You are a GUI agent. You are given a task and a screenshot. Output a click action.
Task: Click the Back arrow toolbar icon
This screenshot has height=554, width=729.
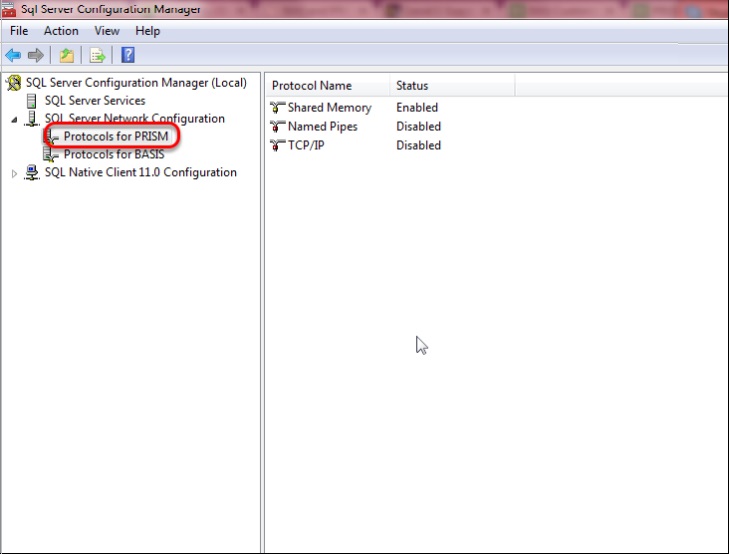(x=13, y=56)
